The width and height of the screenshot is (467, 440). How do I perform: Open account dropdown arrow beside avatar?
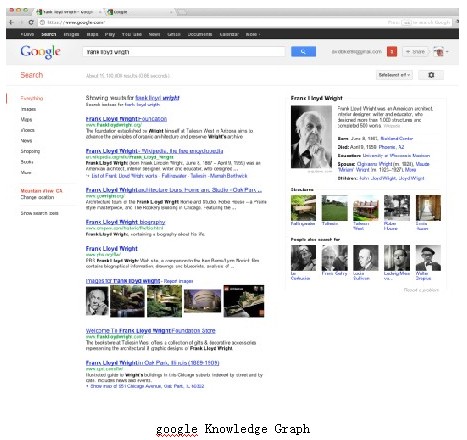pos(447,52)
